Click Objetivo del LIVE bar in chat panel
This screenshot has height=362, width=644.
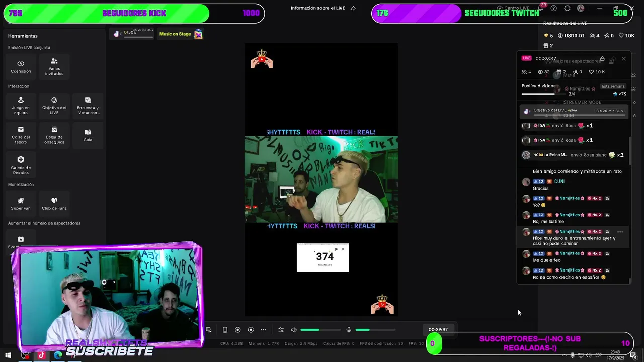tap(574, 111)
